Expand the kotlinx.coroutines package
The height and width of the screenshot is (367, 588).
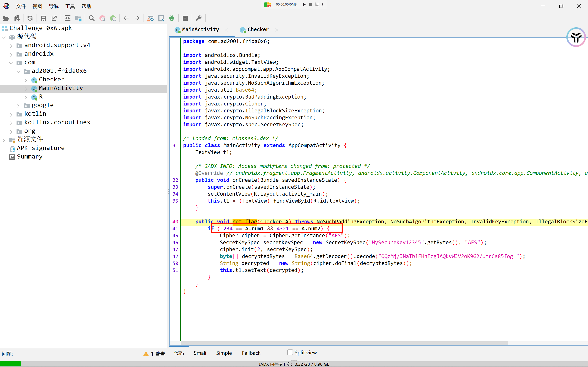pos(11,123)
